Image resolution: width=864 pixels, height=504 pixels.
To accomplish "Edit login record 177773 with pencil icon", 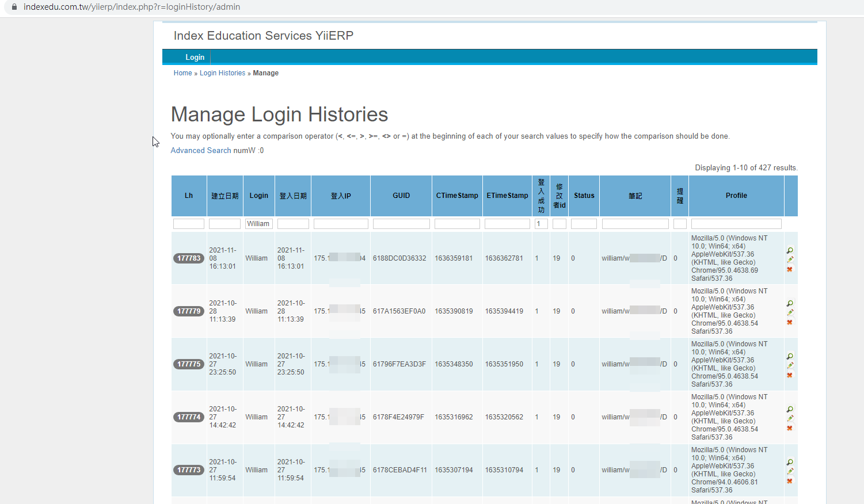I will pyautogui.click(x=790, y=471).
